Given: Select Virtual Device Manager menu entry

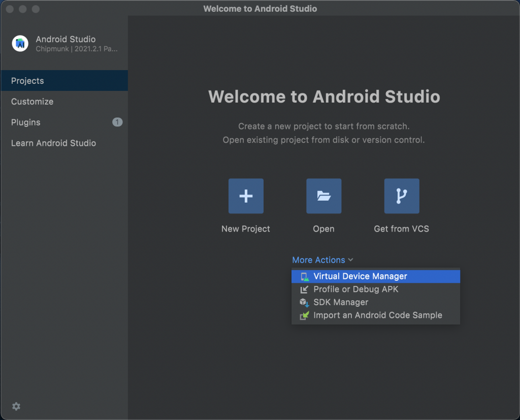Looking at the screenshot, I should 376,276.
